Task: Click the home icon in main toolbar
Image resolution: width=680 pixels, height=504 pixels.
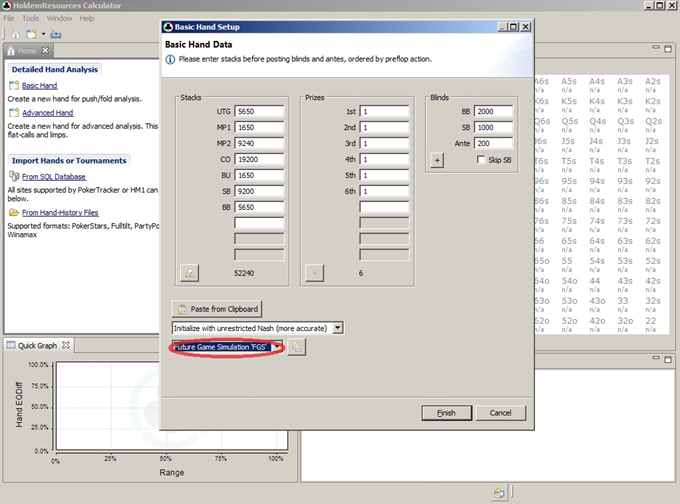Action: tap(15, 34)
